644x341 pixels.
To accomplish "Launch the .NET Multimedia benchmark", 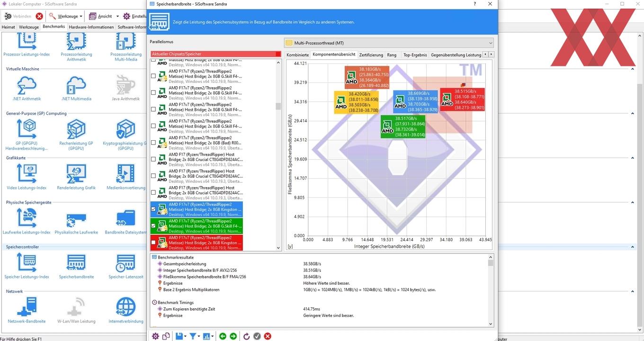I will 76,88.
